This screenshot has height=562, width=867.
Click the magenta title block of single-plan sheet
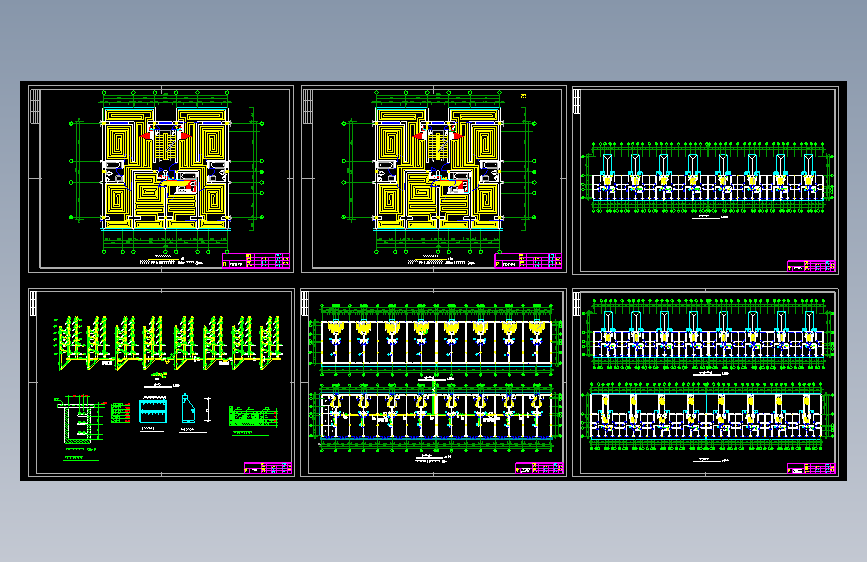(x=811, y=266)
